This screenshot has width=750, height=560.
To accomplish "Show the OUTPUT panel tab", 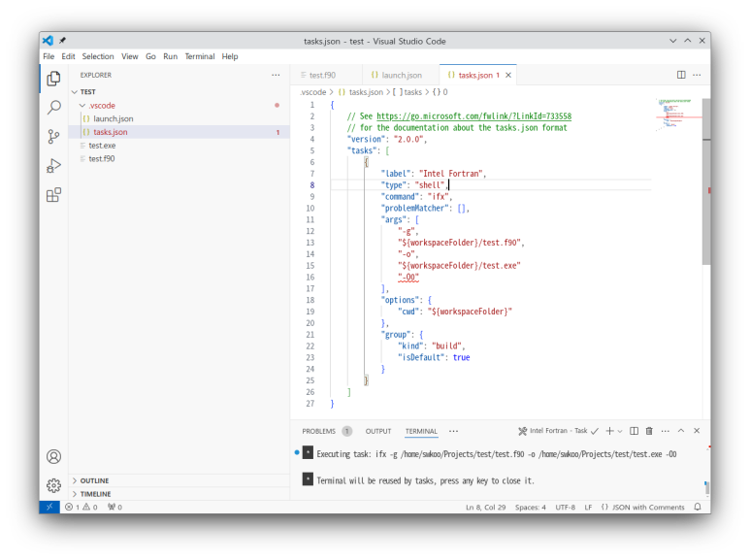I will click(x=378, y=431).
